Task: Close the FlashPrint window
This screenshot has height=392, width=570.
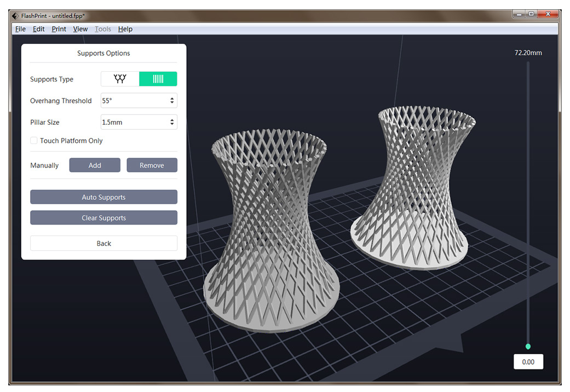Action: (x=548, y=14)
